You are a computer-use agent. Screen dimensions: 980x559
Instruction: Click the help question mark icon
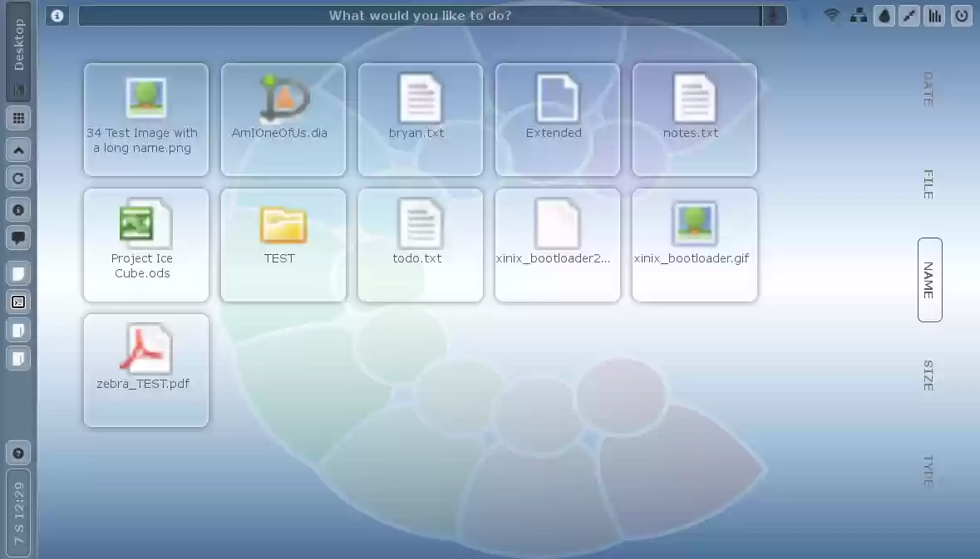(18, 454)
